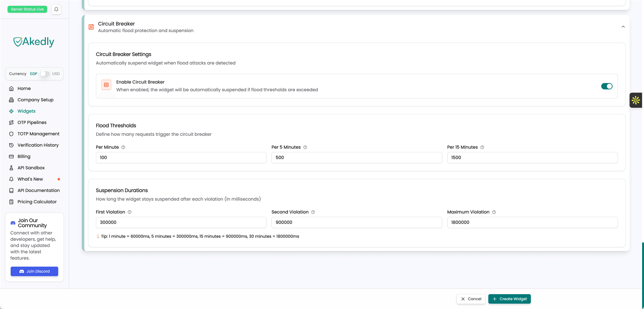
Task: Click the Akedly logo
Action: pyautogui.click(x=34, y=42)
